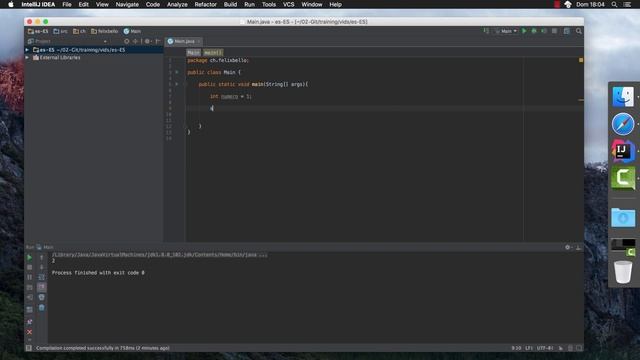Click the package ch.felixbello code line

218,60
